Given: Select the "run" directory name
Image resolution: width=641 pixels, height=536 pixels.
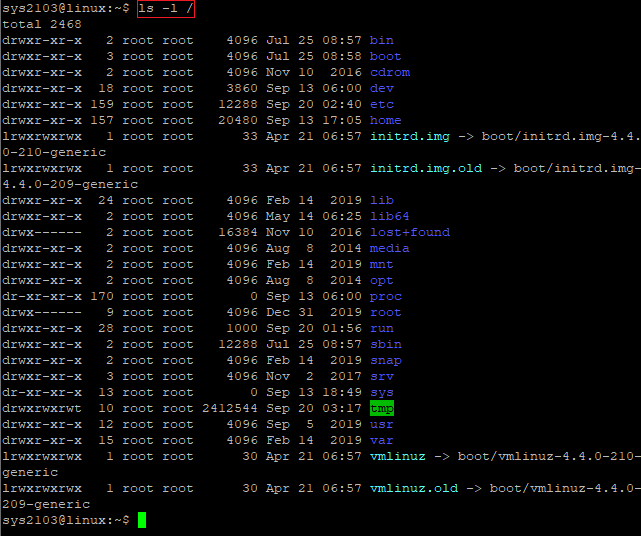Looking at the screenshot, I should 381,328.
